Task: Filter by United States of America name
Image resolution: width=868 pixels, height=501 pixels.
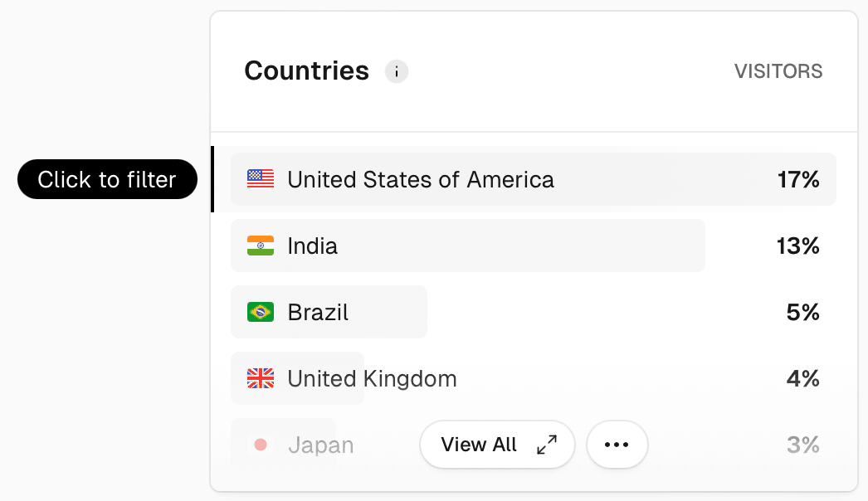Action: pos(421,179)
